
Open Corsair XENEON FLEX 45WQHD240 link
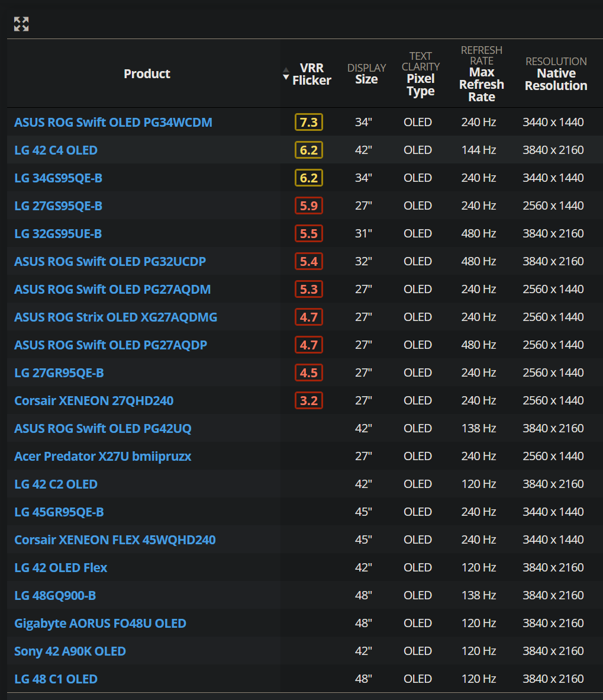(115, 540)
